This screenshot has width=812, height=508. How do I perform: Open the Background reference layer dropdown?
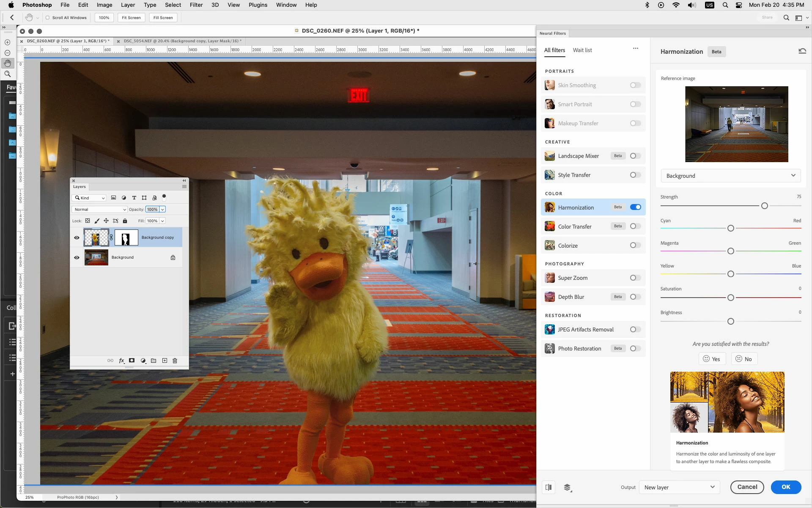[730, 176]
